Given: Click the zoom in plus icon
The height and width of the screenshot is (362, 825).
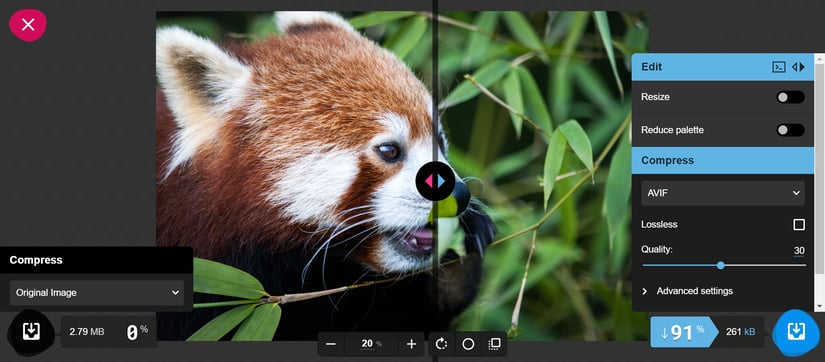Looking at the screenshot, I should (411, 344).
